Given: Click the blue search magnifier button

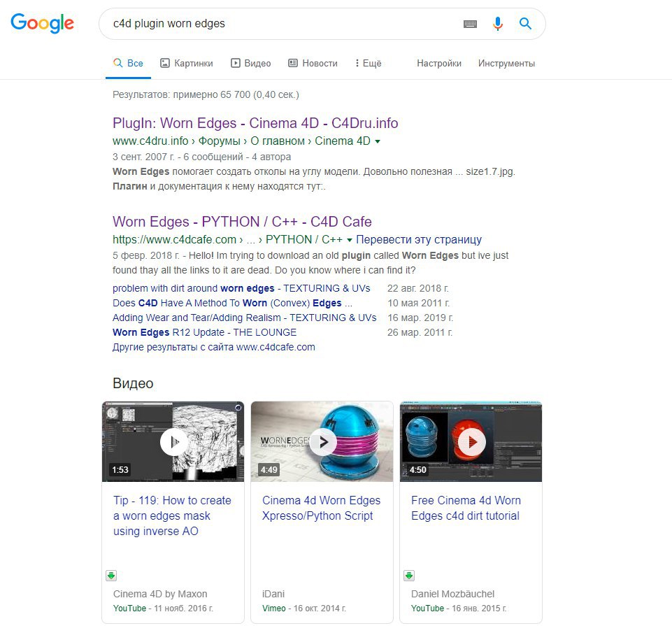Looking at the screenshot, I should coord(525,24).
